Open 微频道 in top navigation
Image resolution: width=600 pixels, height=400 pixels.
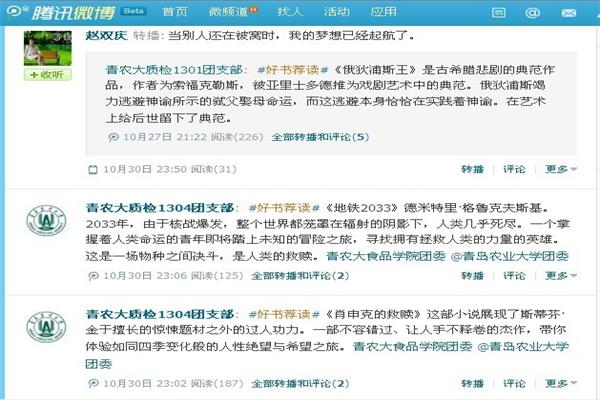232,12
